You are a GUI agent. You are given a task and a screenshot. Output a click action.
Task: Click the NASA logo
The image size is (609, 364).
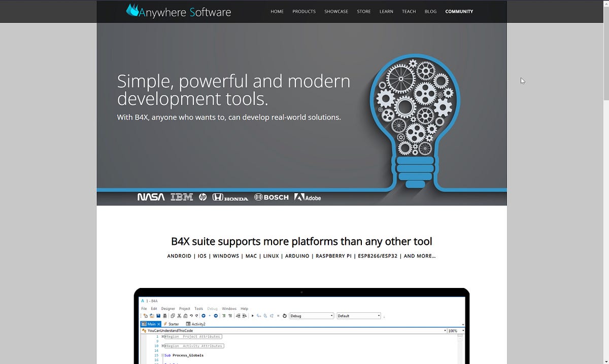(151, 197)
